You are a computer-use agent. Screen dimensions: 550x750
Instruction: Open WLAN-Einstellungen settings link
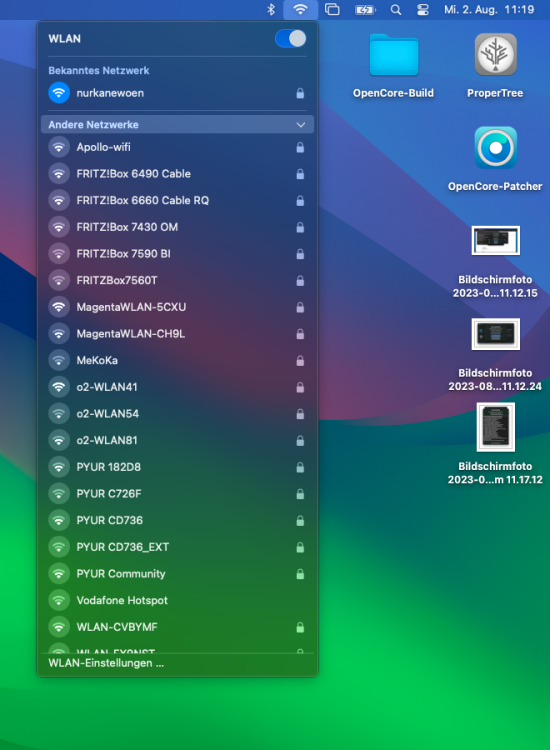[106, 663]
